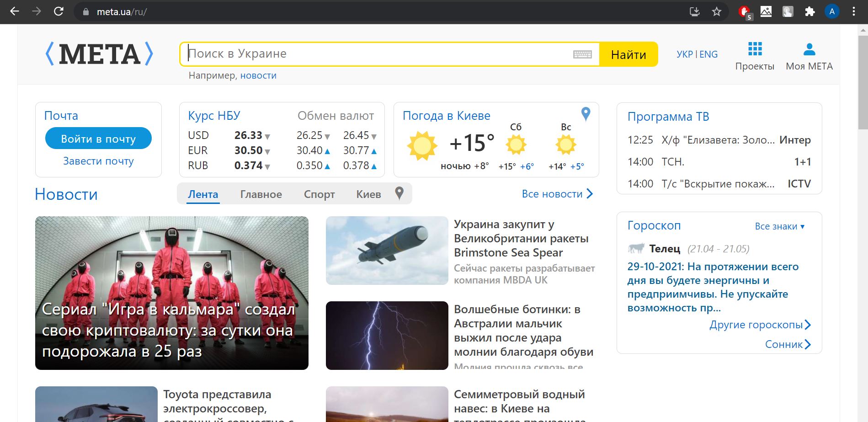Click the Войти в почту button

98,139
